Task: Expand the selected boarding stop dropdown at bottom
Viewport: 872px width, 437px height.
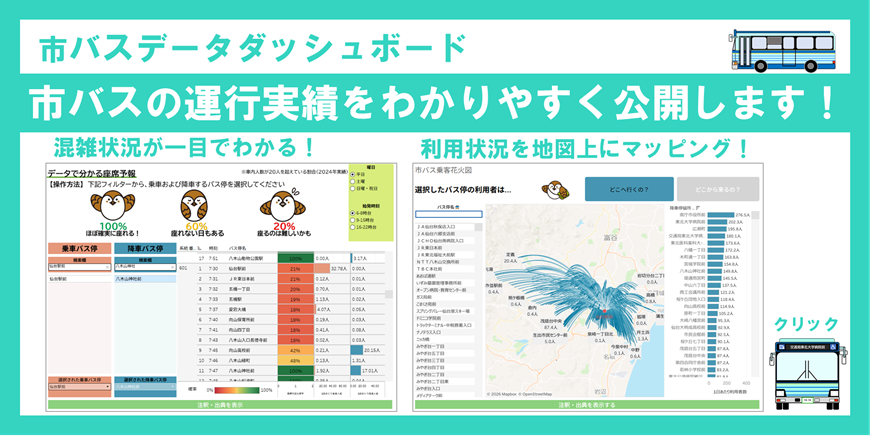Action: [79, 387]
